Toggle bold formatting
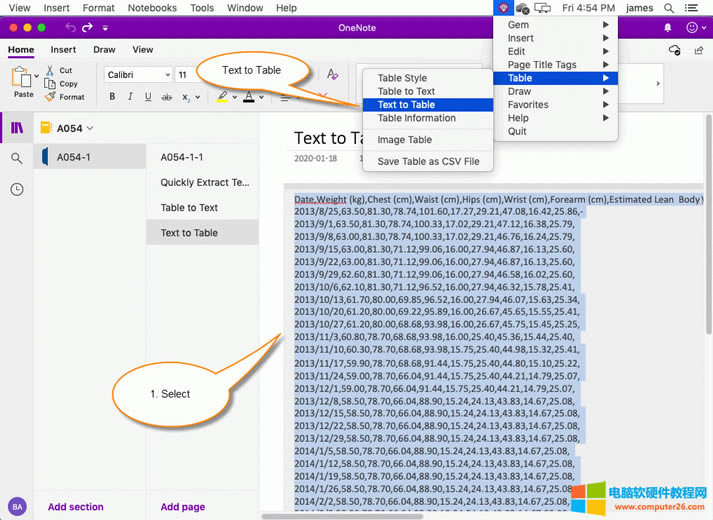This screenshot has height=520, width=713. tap(112, 96)
